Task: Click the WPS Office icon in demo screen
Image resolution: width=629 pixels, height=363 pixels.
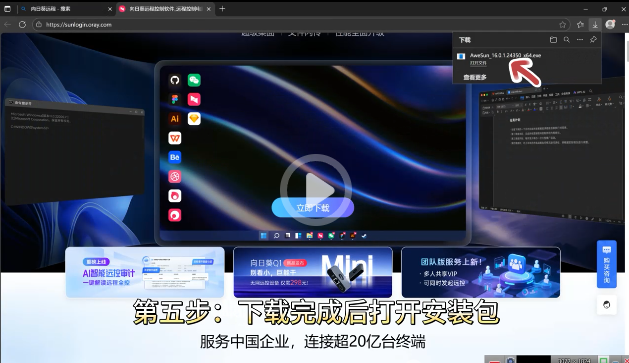Action: click(174, 138)
